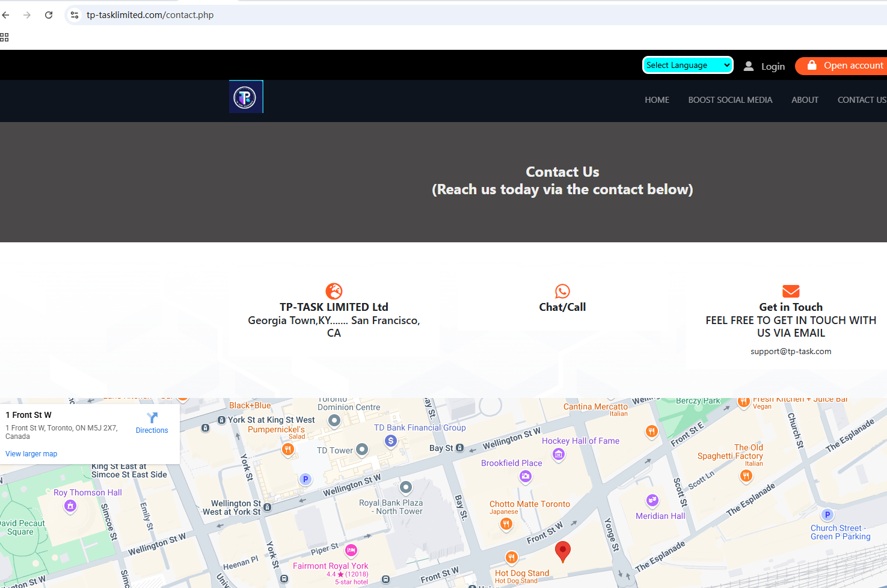The width and height of the screenshot is (887, 588).
Task: Click the orange WhatsApp Chat/Call icon
Action: 562,291
